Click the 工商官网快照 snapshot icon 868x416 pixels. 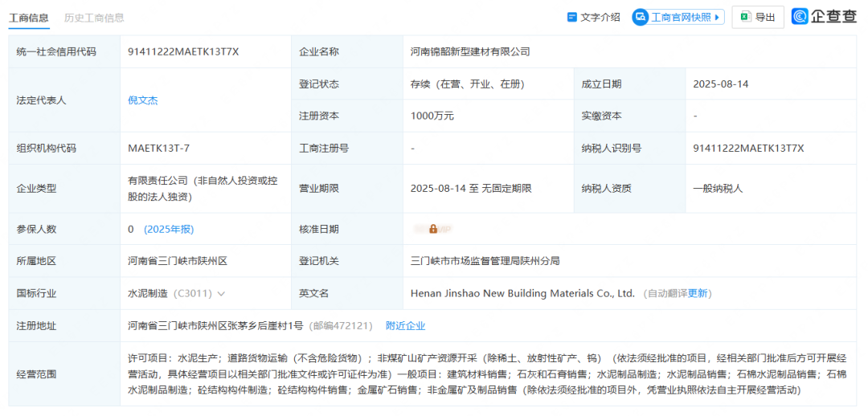641,17
